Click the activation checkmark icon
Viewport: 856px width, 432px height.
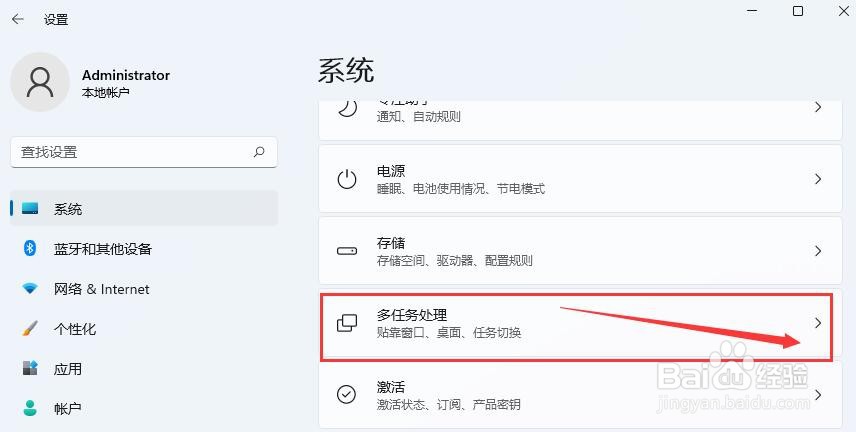(347, 394)
